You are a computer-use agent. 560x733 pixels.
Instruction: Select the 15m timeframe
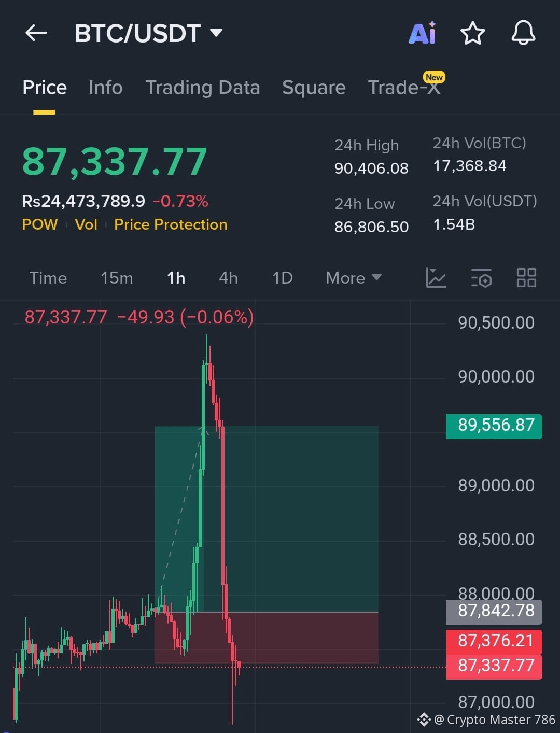point(117,278)
